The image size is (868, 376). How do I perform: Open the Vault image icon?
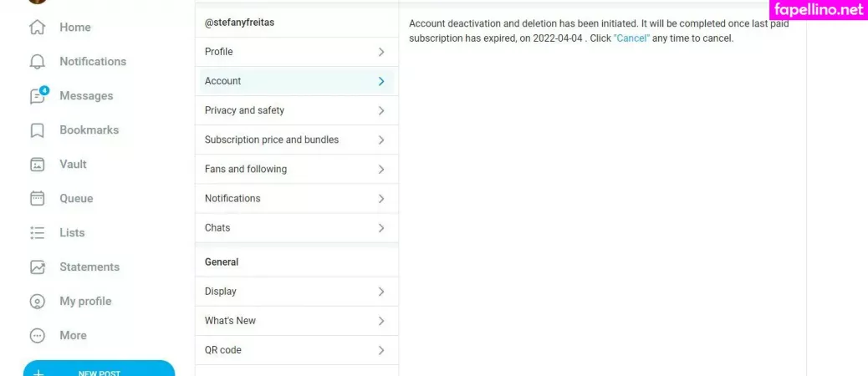pyautogui.click(x=37, y=165)
